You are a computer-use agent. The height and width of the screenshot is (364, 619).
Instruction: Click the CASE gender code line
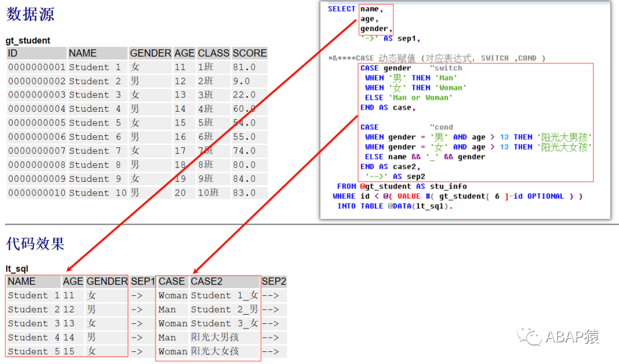[x=411, y=68]
